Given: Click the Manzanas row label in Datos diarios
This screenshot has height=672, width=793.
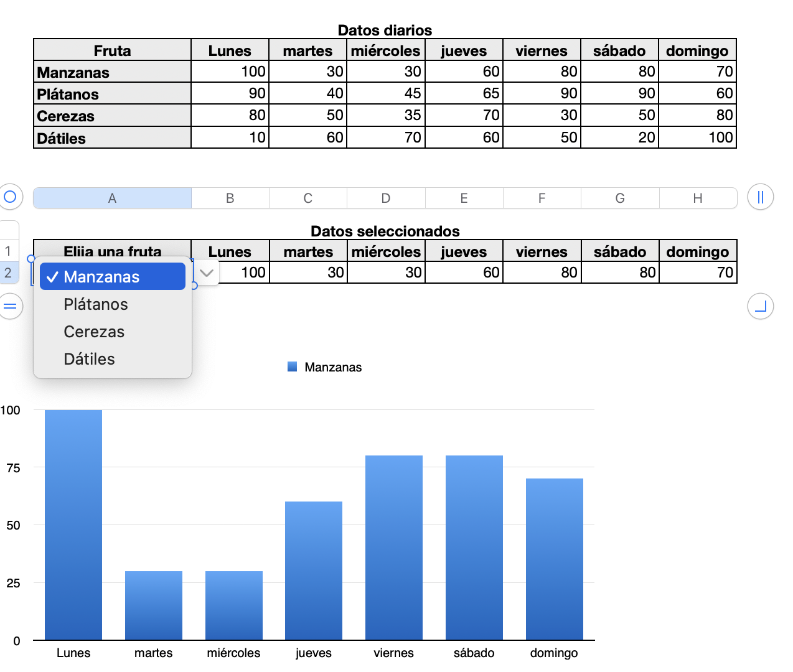Looking at the screenshot, I should (x=112, y=72).
